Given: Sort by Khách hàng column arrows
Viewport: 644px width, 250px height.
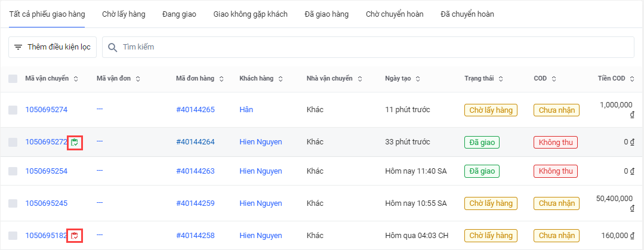Looking at the screenshot, I should (281, 79).
